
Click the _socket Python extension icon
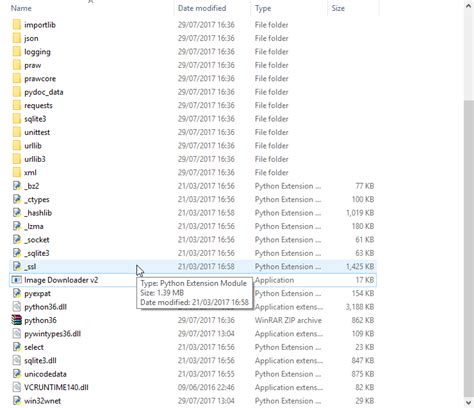tap(17, 239)
